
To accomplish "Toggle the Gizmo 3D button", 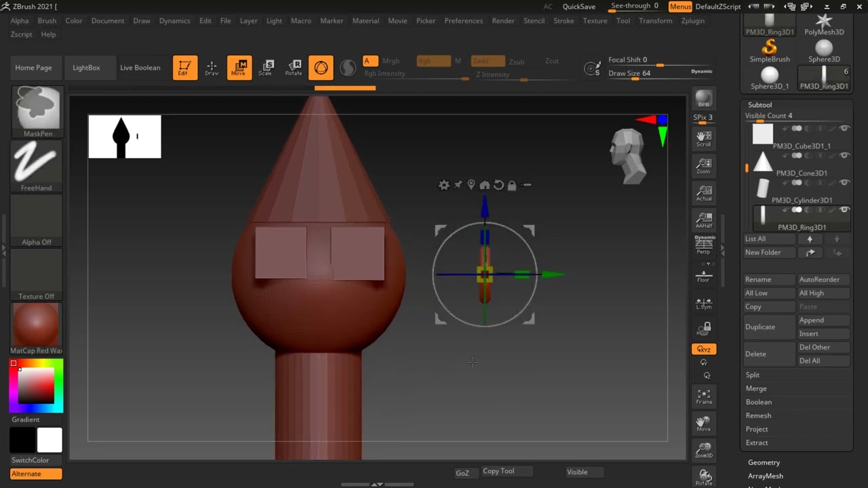I will [321, 68].
